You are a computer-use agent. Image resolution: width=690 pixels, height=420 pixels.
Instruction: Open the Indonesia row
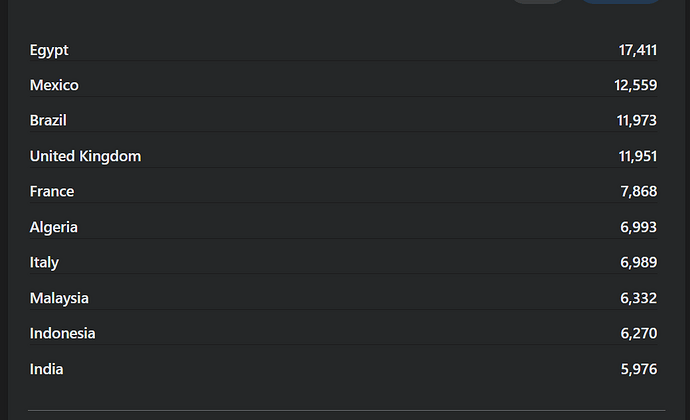[343, 333]
